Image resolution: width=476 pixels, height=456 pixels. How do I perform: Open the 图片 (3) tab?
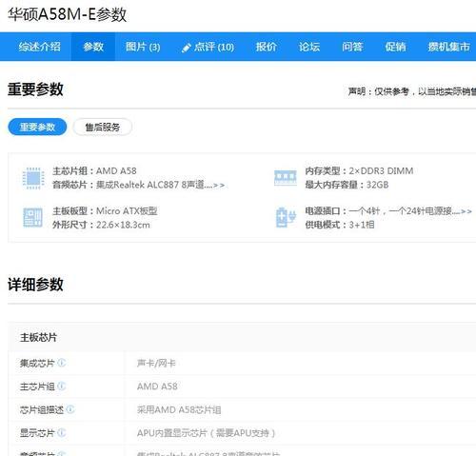pos(143,47)
